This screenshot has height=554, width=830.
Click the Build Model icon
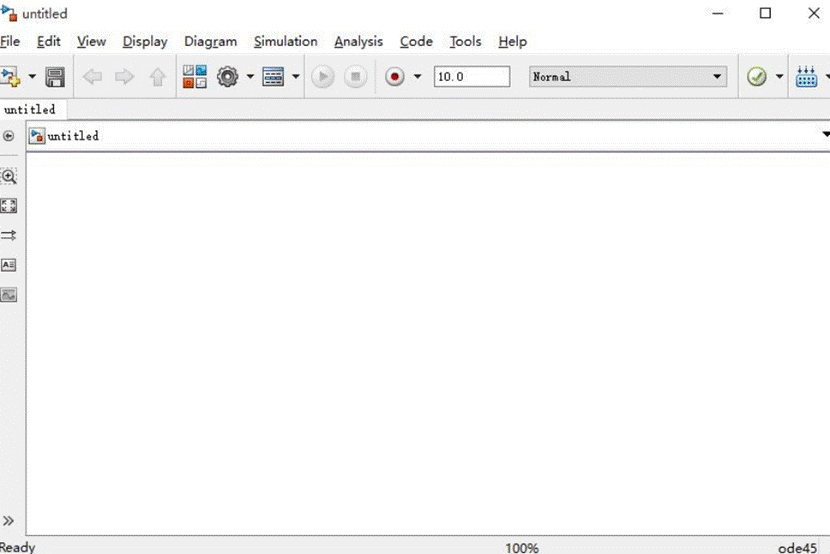coord(806,77)
